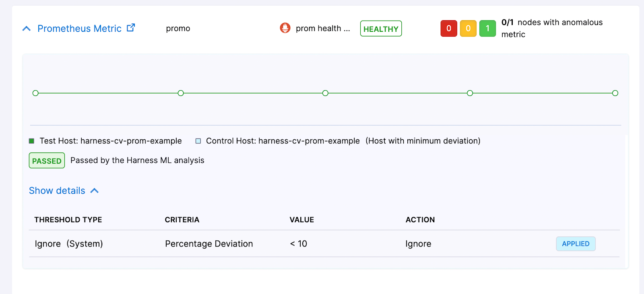
Task: Click '0/1 nodes with anomalous metric' text
Action: (552, 28)
